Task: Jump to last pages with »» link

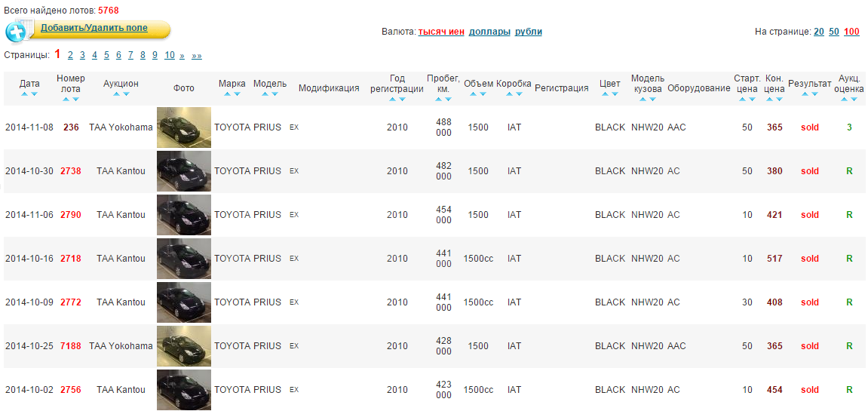Action: [197, 55]
